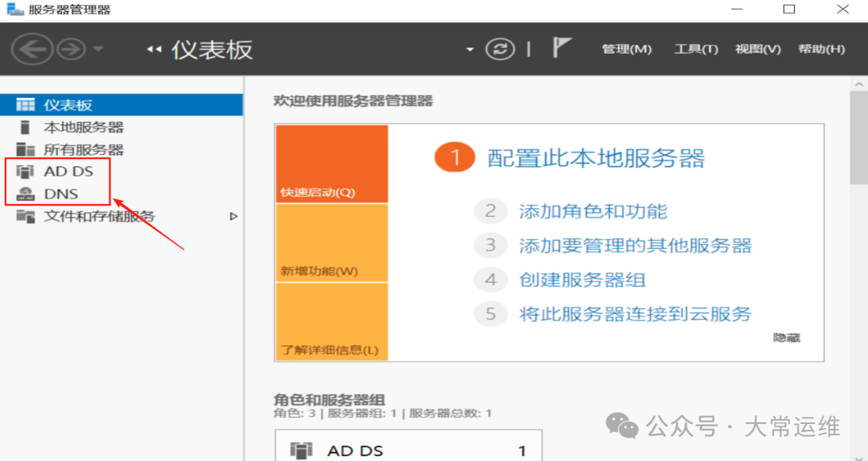Click the 仪表板 sidebar icon
The image size is (868, 461).
tap(25, 104)
